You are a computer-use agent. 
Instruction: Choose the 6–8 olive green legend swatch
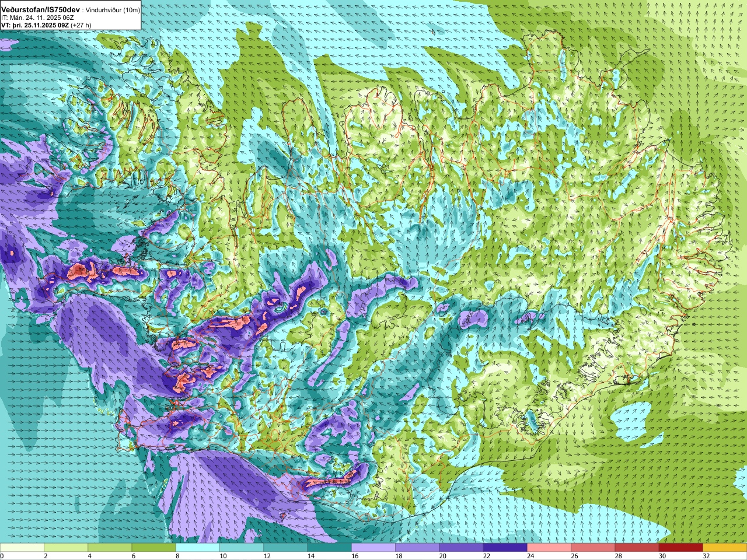(x=153, y=548)
